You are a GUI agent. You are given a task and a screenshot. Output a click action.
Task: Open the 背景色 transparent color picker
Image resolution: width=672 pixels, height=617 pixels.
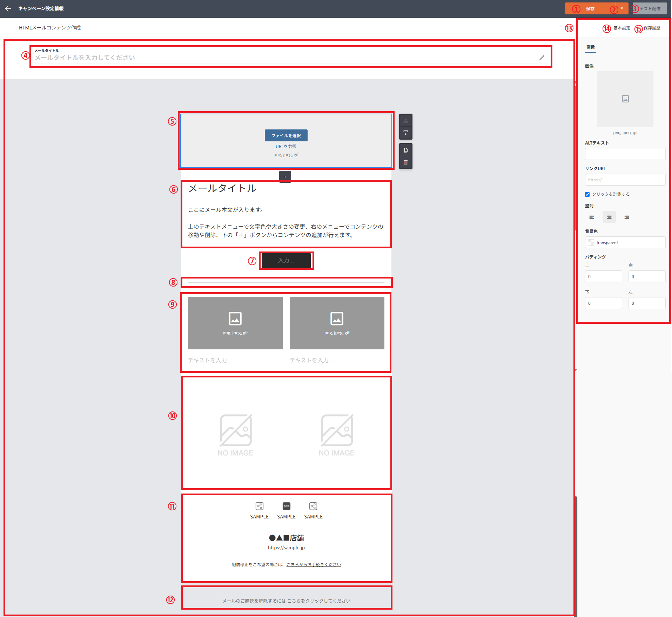coord(625,242)
